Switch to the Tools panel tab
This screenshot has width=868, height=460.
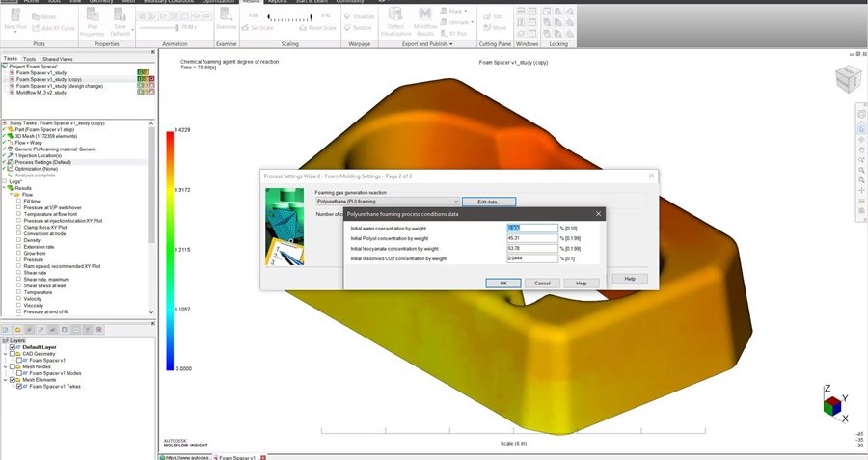[x=29, y=59]
